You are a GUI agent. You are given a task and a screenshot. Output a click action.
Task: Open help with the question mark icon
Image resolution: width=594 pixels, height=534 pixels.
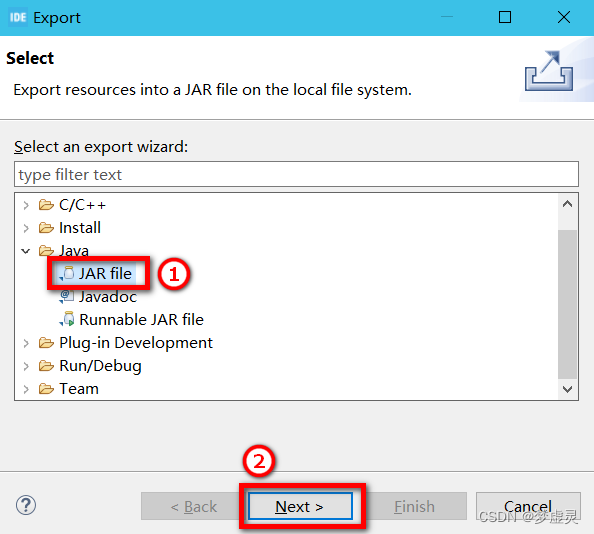[26, 505]
